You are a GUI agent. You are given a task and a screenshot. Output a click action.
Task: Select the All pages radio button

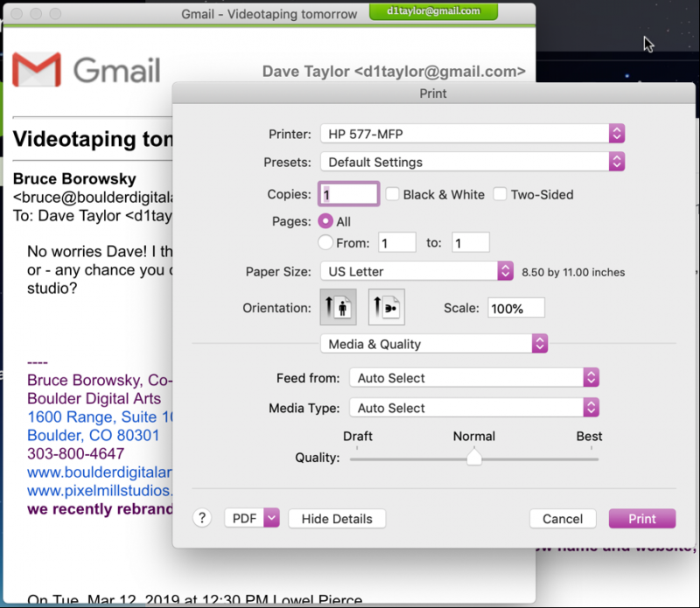[323, 221]
